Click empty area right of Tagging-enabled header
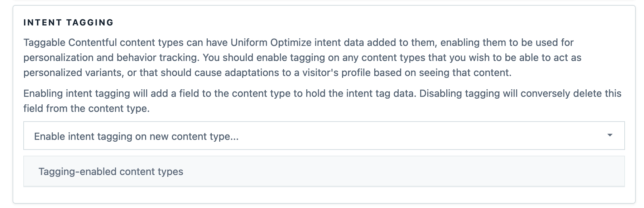Screen dimensions: 644x208 394,172
